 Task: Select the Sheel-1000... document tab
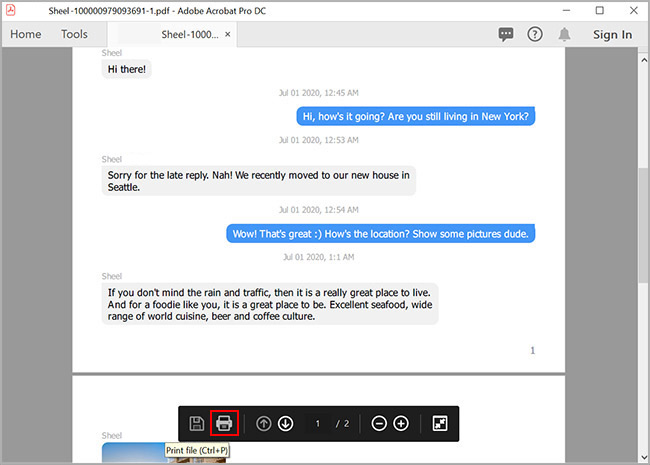click(188, 34)
